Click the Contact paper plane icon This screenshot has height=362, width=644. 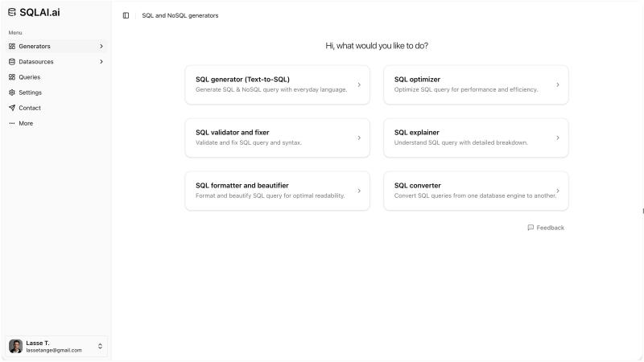point(12,108)
